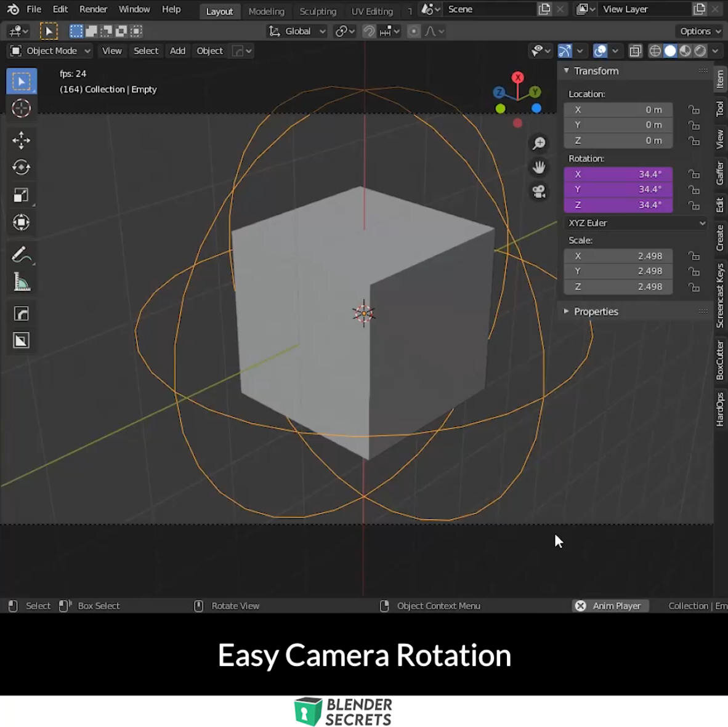Unlock the Rotation X lock icon
Image resolution: width=728 pixels, height=727 pixels.
pyautogui.click(x=694, y=174)
